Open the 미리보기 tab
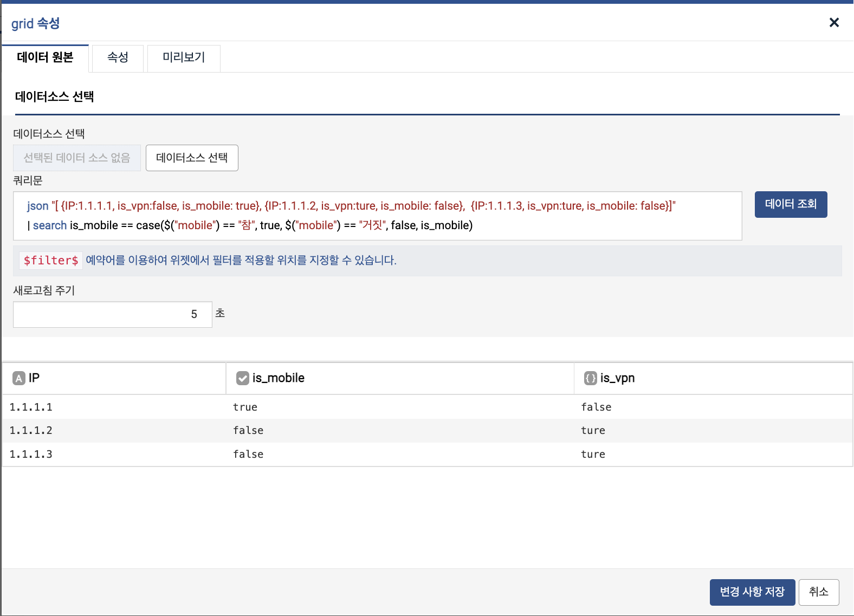The height and width of the screenshot is (616, 854). (184, 57)
